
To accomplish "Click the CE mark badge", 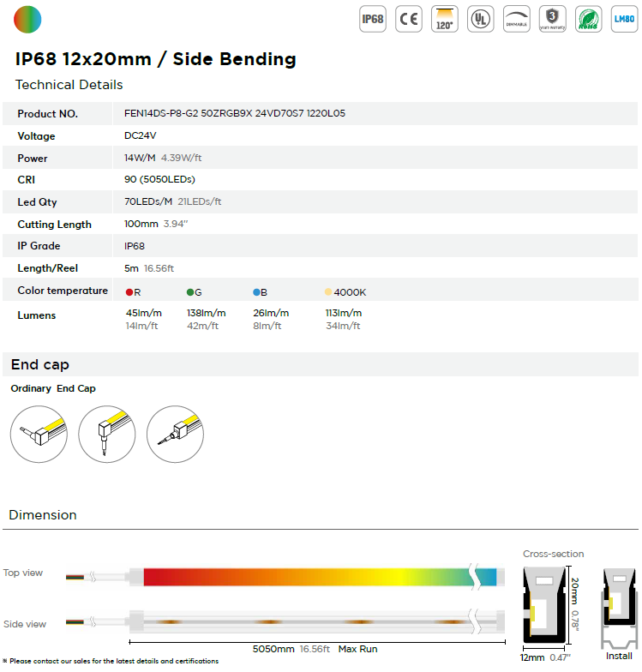I will tap(408, 19).
